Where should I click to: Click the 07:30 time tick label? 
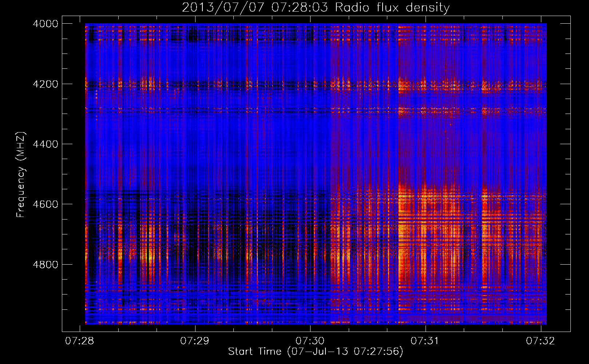pyautogui.click(x=310, y=341)
